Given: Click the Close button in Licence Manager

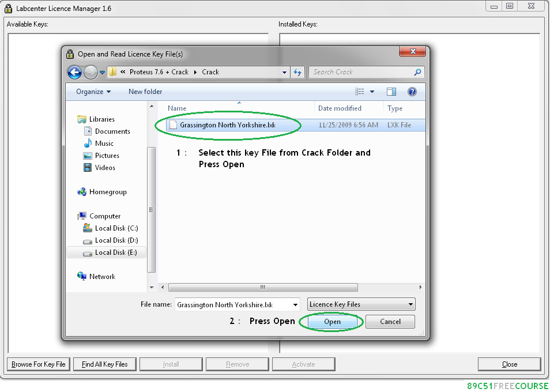Looking at the screenshot, I should (x=509, y=364).
